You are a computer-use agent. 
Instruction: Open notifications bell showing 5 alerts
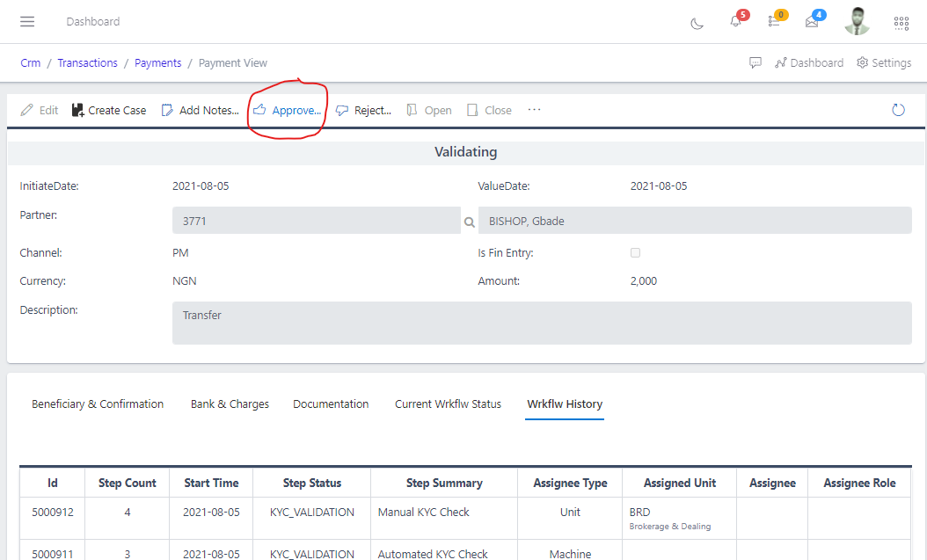point(735,24)
